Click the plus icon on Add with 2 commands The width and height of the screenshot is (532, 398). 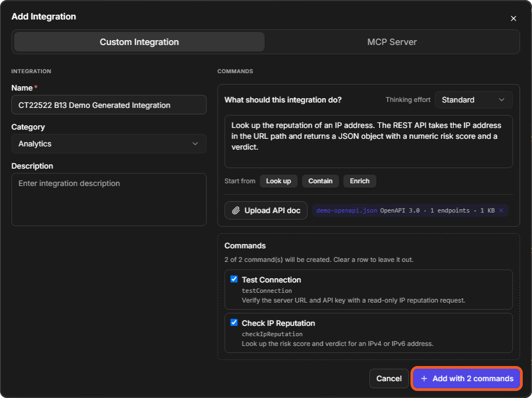[424, 378]
